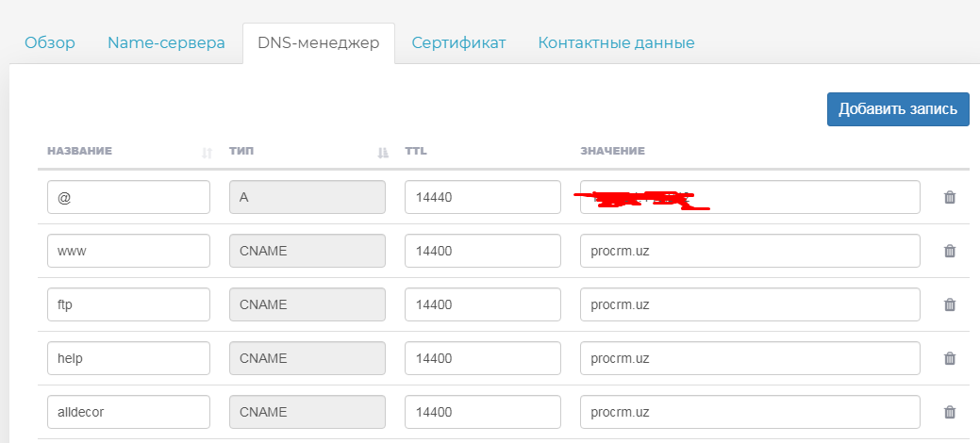
Task: Click the type field showing A
Action: (307, 198)
